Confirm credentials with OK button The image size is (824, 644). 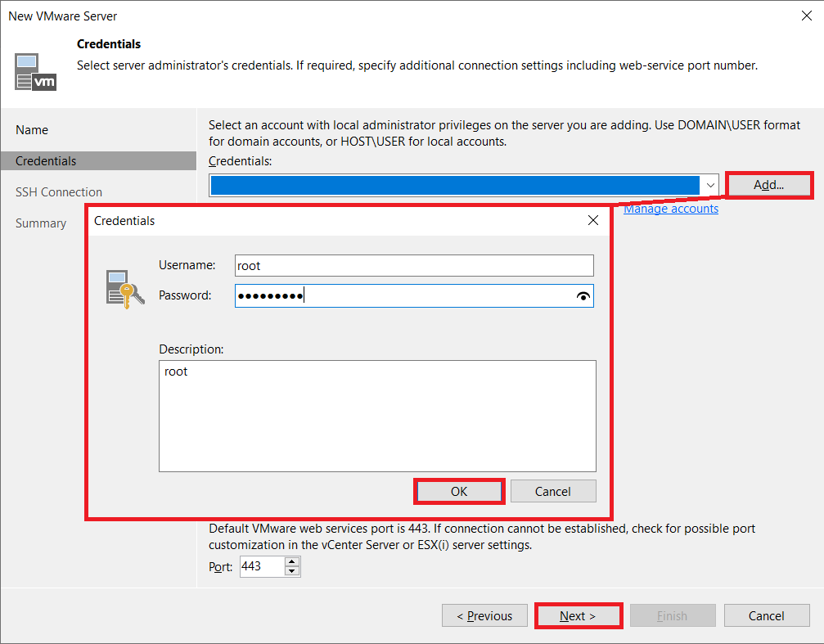pyautogui.click(x=459, y=491)
